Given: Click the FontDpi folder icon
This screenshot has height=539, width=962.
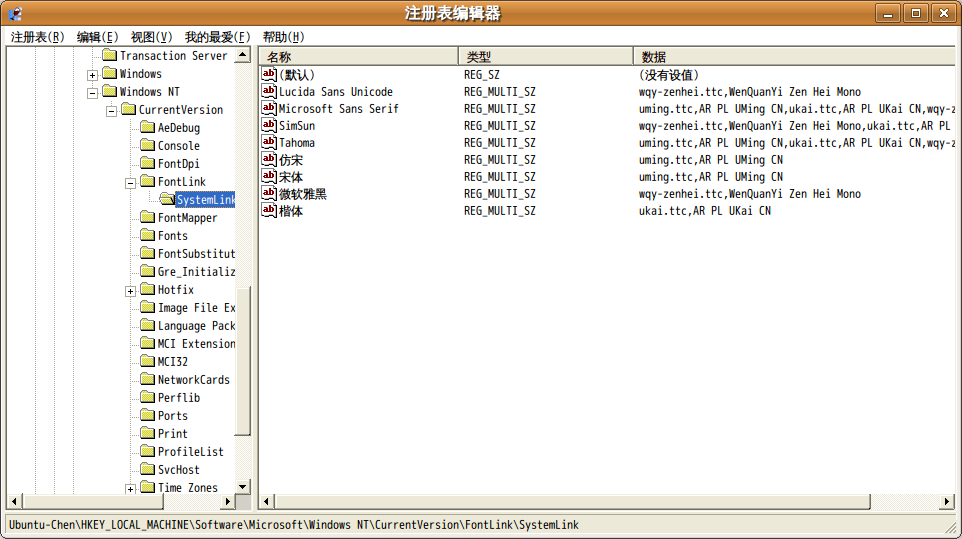Looking at the screenshot, I should click(147, 163).
